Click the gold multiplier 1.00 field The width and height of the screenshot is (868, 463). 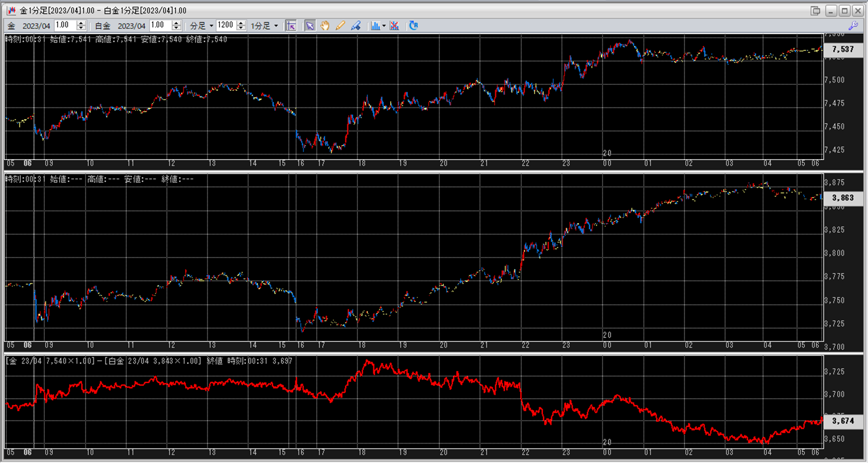(x=65, y=25)
